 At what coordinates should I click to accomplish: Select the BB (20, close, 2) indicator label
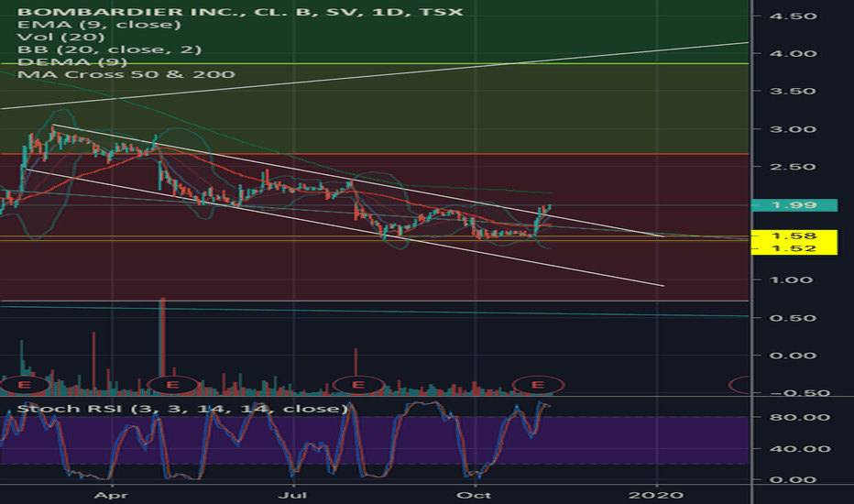point(109,49)
